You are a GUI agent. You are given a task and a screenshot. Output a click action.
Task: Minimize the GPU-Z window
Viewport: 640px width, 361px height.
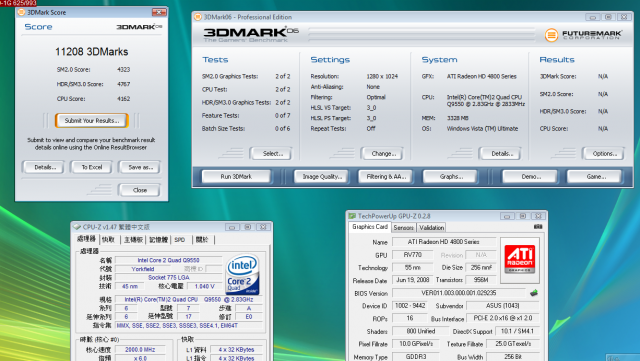[507, 216]
